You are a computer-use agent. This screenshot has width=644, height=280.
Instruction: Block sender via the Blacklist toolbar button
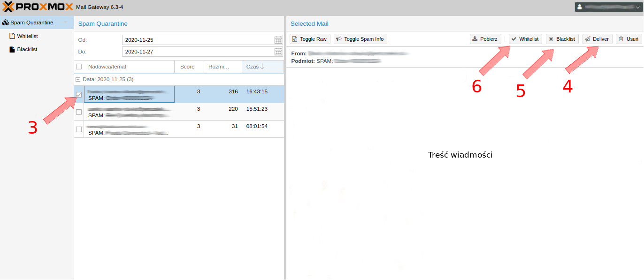point(562,39)
